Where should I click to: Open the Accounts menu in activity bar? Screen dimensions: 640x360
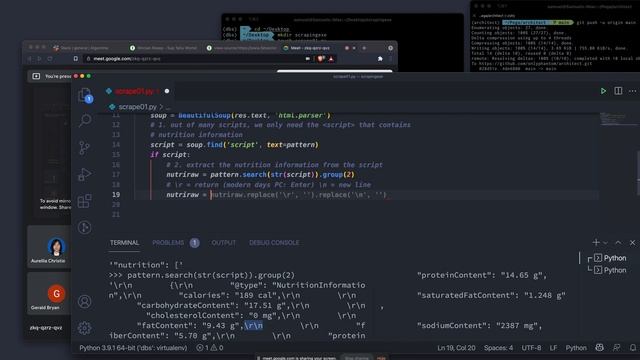(84, 301)
